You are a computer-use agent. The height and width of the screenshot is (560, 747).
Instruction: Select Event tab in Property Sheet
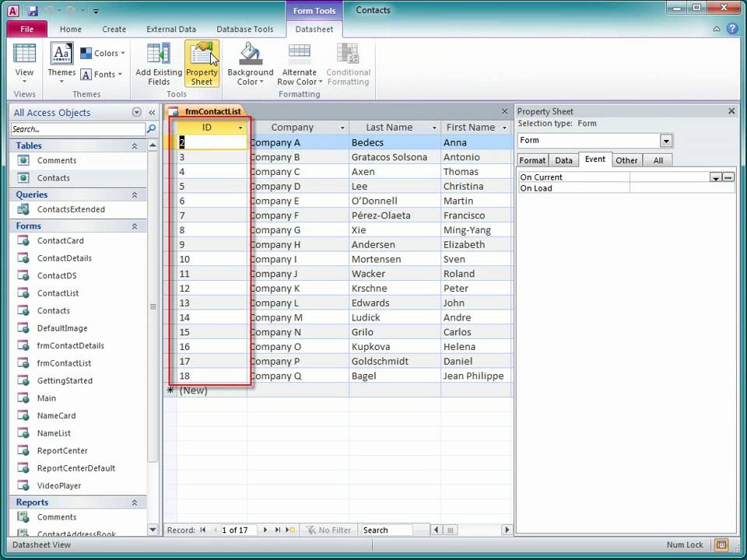595,159
